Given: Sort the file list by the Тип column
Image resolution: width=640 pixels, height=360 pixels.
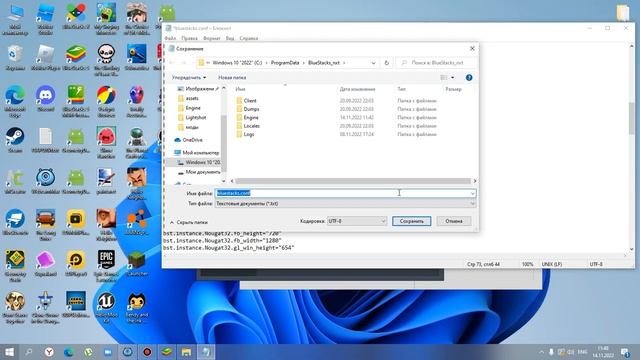Looking at the screenshot, I should 401,89.
